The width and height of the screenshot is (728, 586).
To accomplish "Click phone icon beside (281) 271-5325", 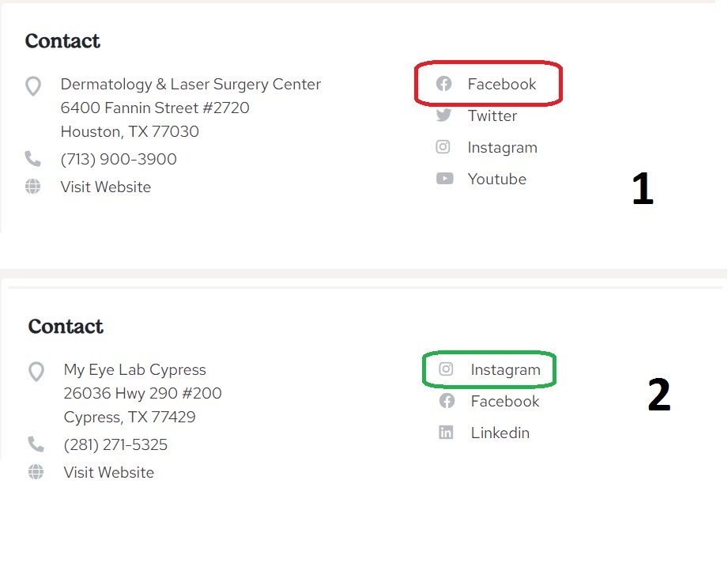I will tap(36, 444).
